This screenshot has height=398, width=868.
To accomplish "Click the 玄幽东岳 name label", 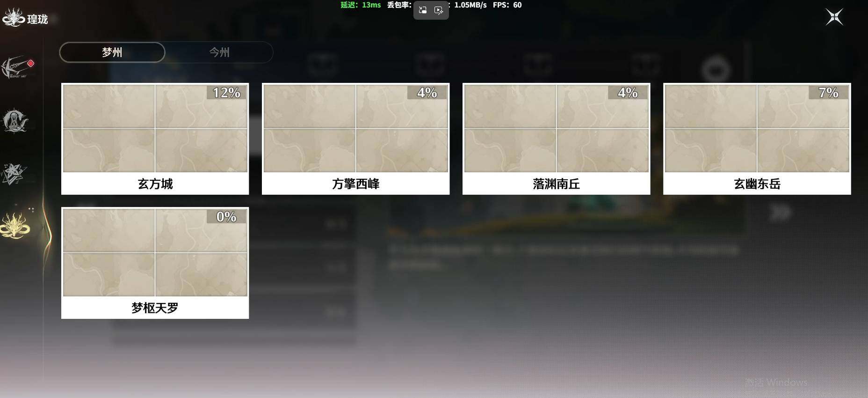I will click(x=757, y=184).
